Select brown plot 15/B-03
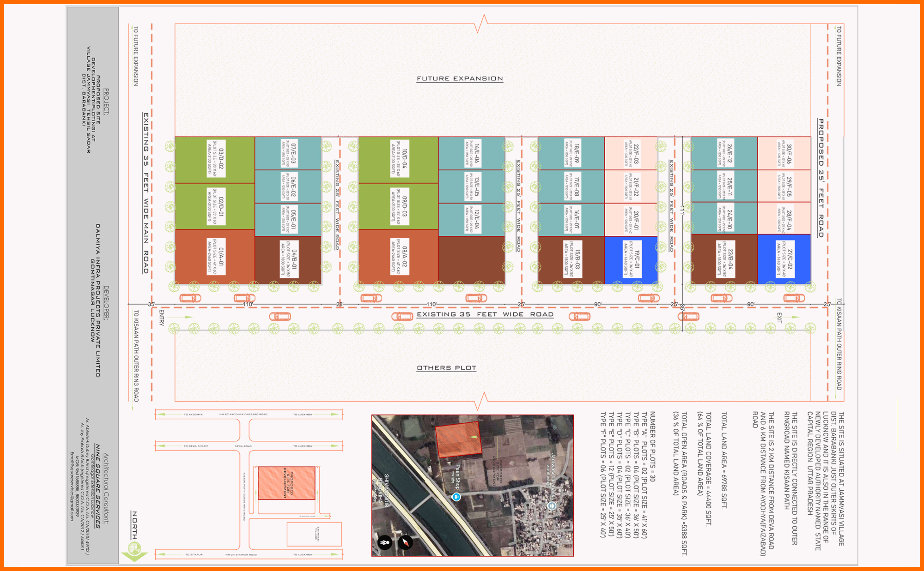 [x=571, y=260]
